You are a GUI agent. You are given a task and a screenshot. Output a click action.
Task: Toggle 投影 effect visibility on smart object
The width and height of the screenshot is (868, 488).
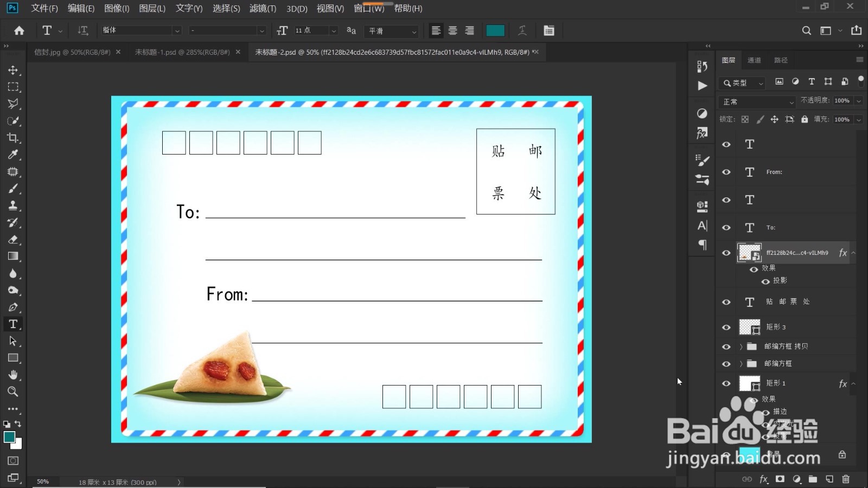pos(765,281)
